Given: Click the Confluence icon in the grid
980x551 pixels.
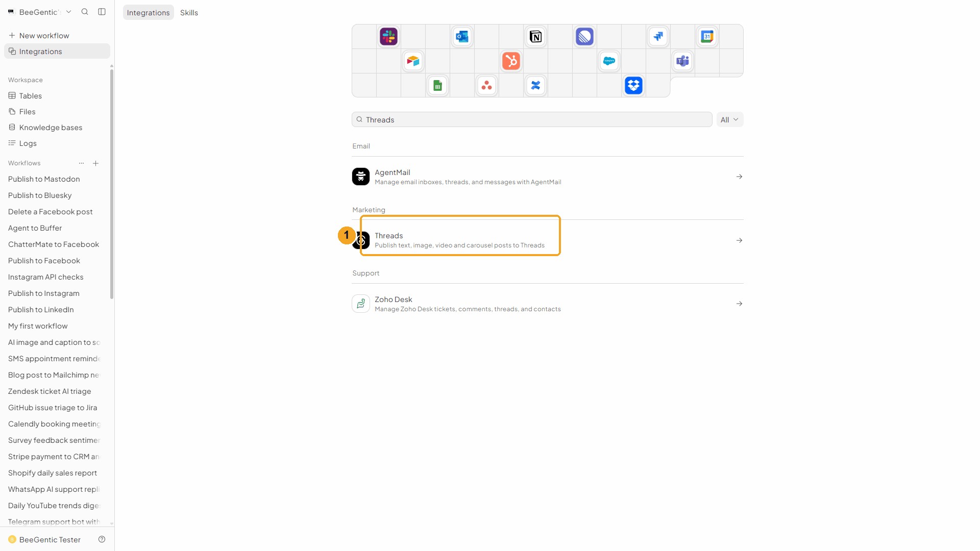Looking at the screenshot, I should [535, 86].
